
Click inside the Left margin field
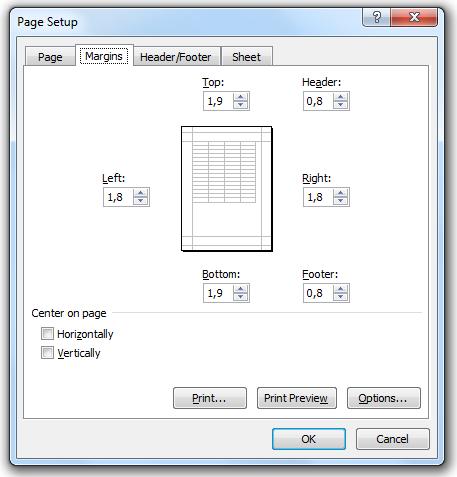click(119, 197)
